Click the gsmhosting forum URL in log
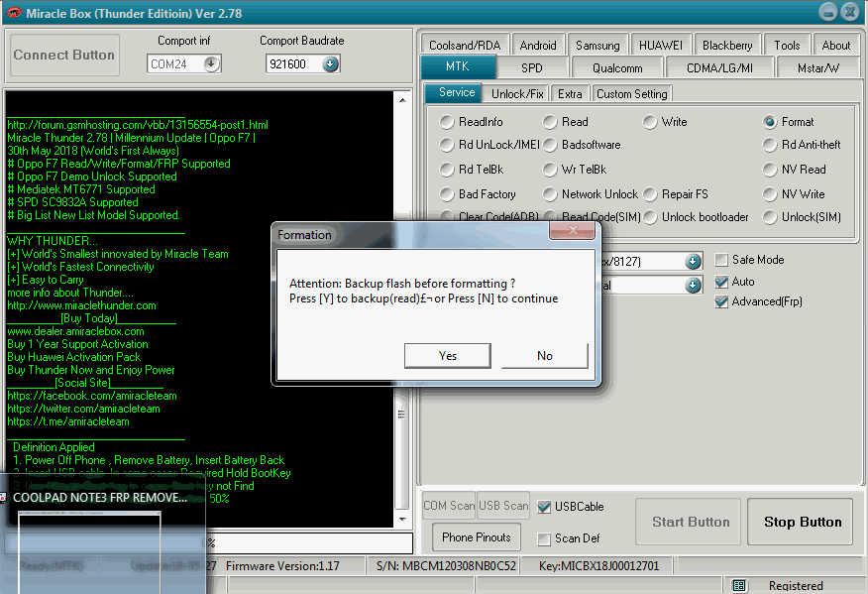Screen dimensions: 868x594 pyautogui.click(x=138, y=125)
